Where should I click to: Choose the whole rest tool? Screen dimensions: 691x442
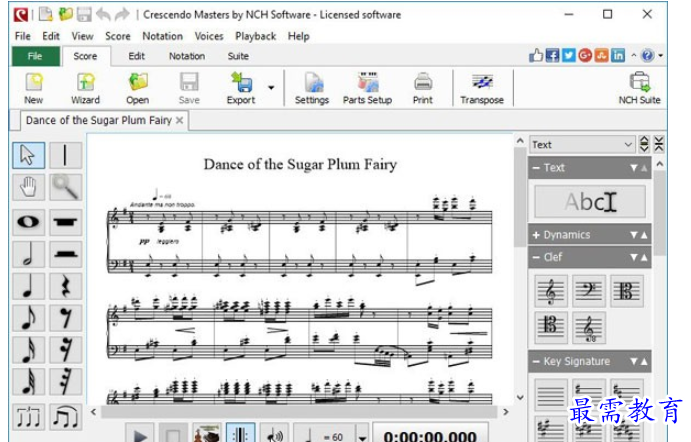(x=65, y=221)
